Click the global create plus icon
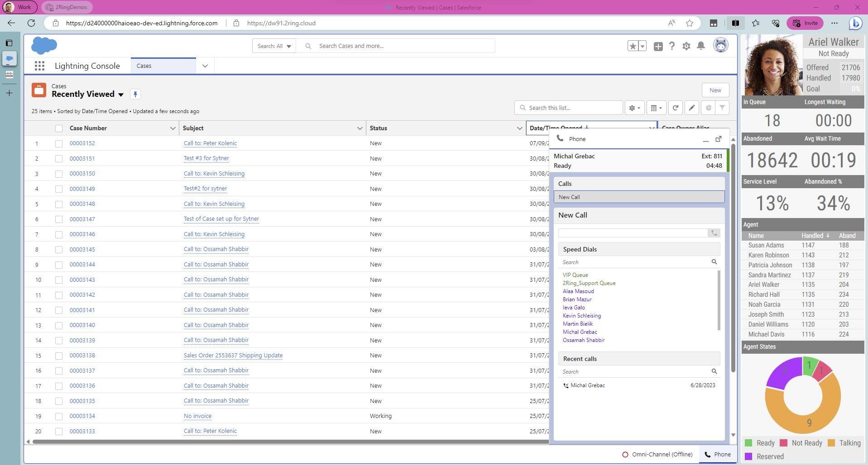Viewport: 868px width, 465px height. [658, 46]
